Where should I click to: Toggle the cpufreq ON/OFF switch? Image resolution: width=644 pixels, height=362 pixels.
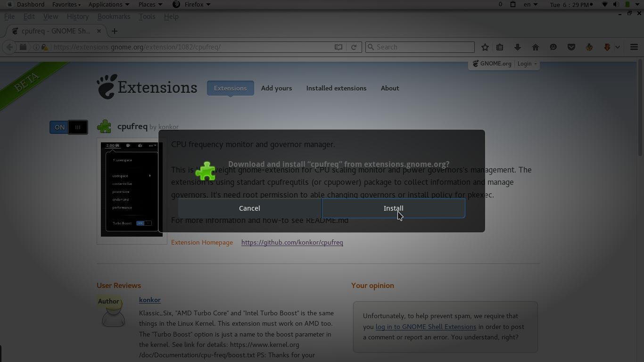coord(68,127)
